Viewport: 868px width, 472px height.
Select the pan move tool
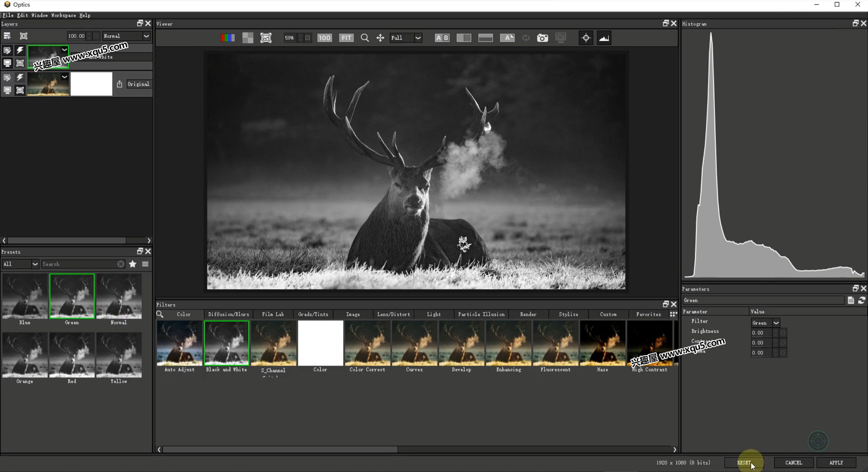point(380,38)
